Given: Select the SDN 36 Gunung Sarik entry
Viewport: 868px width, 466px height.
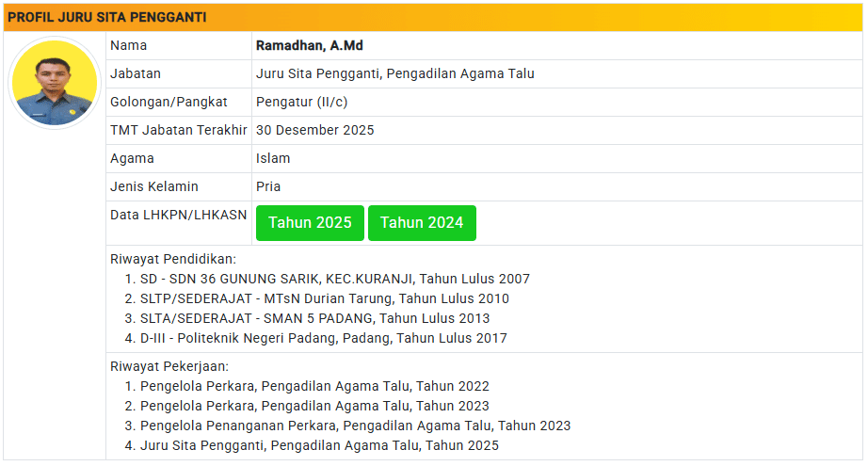Looking at the screenshot, I should pyautogui.click(x=334, y=279).
